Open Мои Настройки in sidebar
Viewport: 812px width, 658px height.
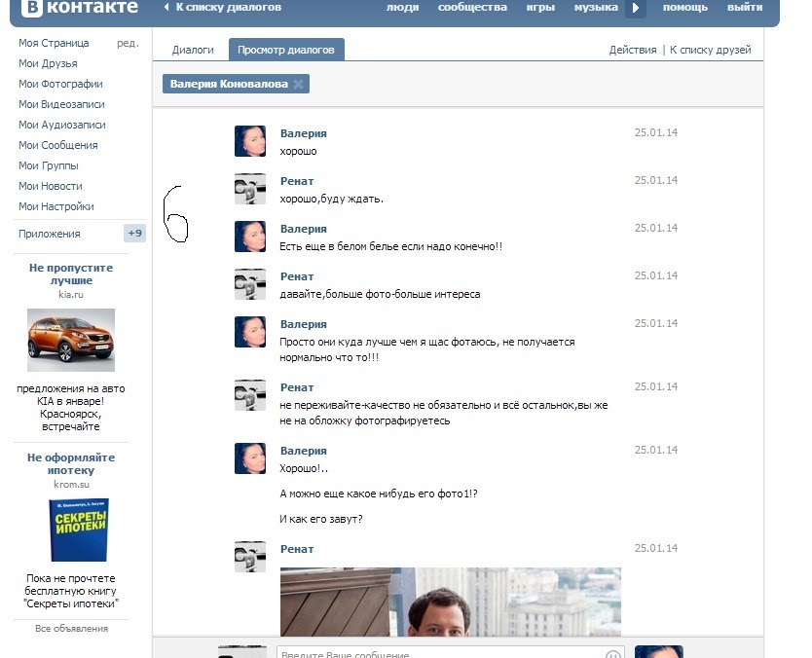click(x=56, y=206)
